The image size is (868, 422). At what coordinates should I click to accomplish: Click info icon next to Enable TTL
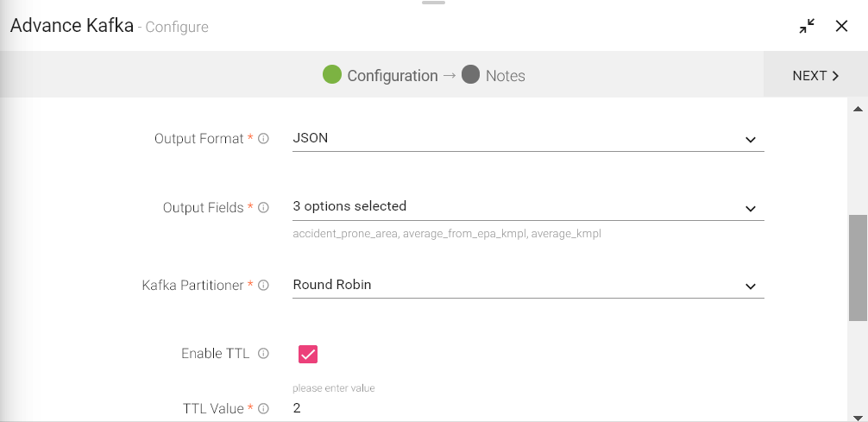tap(264, 354)
